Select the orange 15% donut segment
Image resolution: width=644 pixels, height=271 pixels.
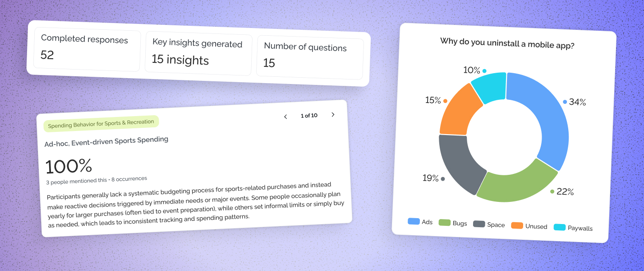tap(460, 111)
